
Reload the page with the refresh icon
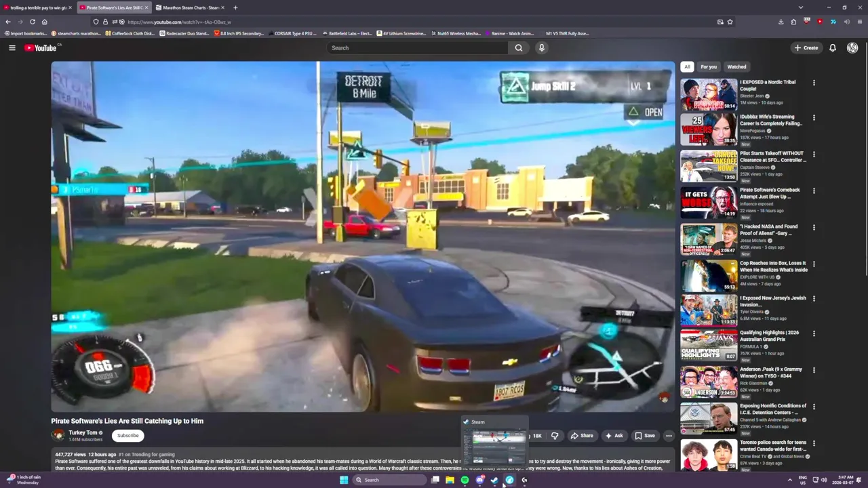[x=32, y=22]
